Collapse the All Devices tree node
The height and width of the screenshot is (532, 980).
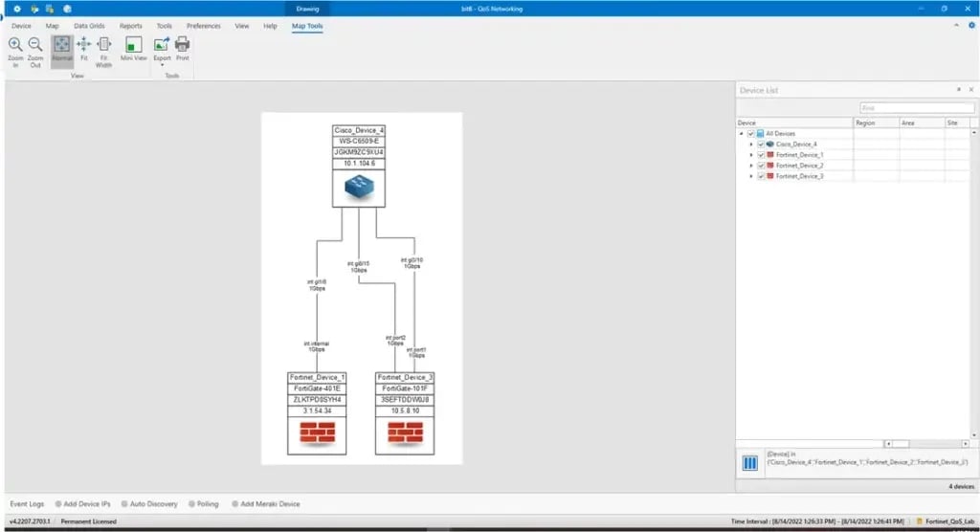click(742, 133)
